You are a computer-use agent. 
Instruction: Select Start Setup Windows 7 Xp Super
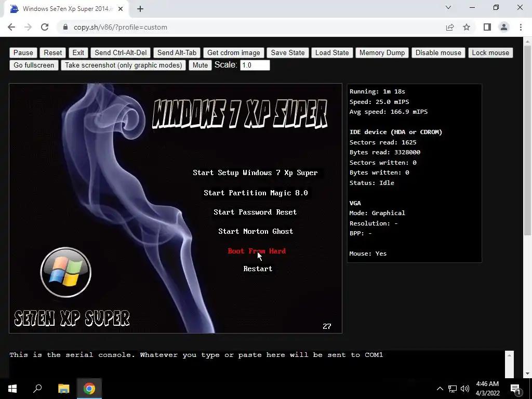point(255,172)
